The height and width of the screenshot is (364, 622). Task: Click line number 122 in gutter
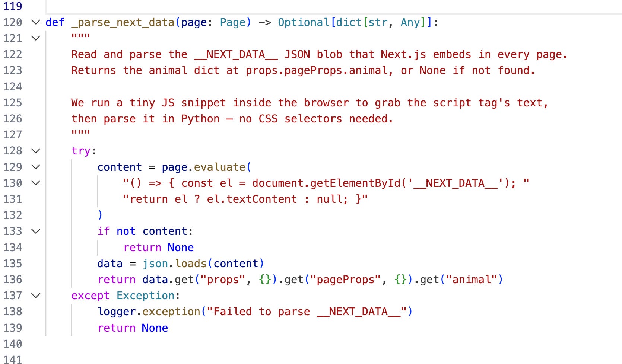point(13,54)
